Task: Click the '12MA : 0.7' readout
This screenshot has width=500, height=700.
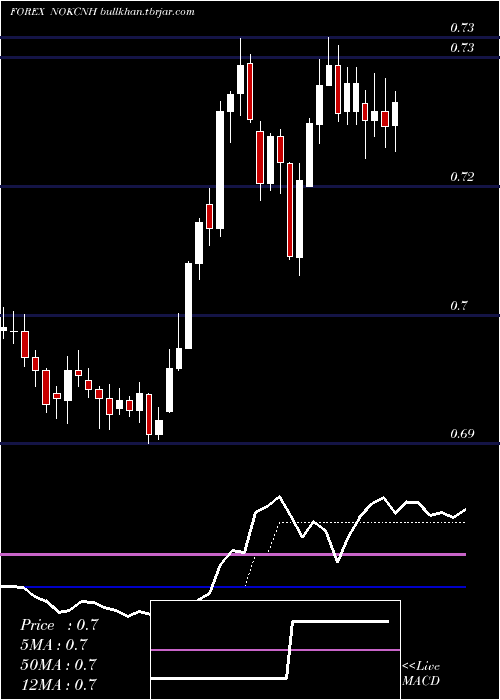Action: coord(58,683)
